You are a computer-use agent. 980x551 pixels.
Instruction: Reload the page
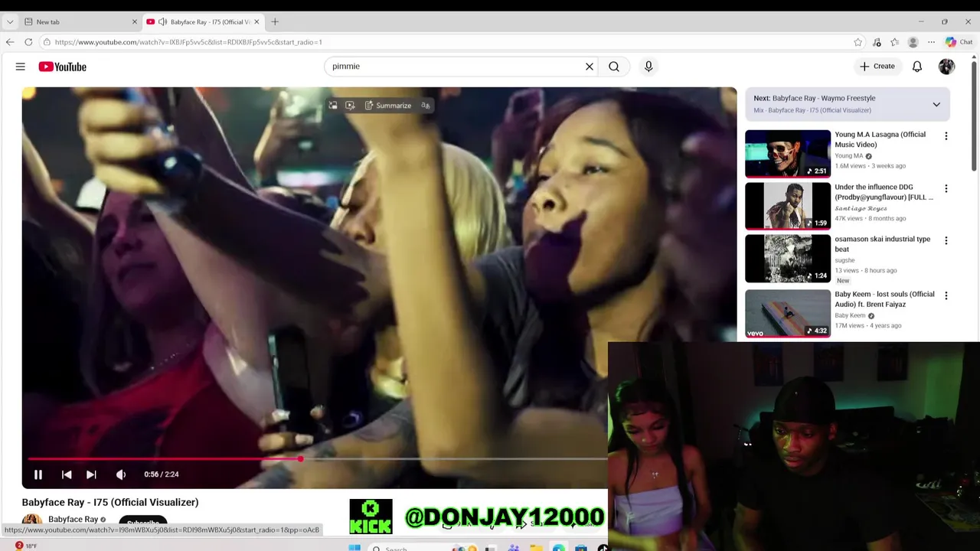click(x=28, y=42)
